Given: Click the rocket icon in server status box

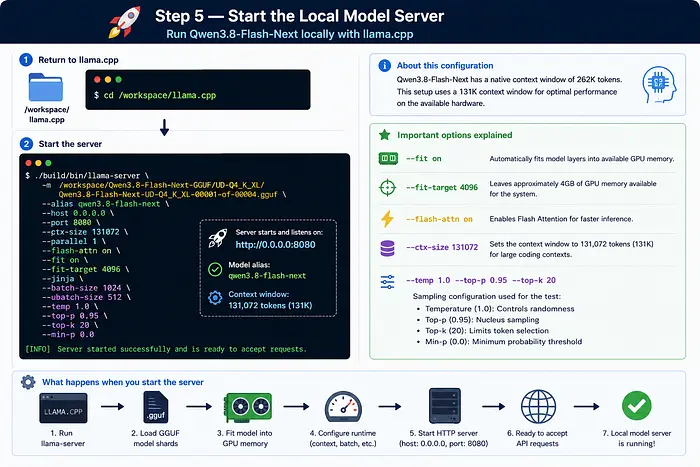Looking at the screenshot, I should coord(217,238).
